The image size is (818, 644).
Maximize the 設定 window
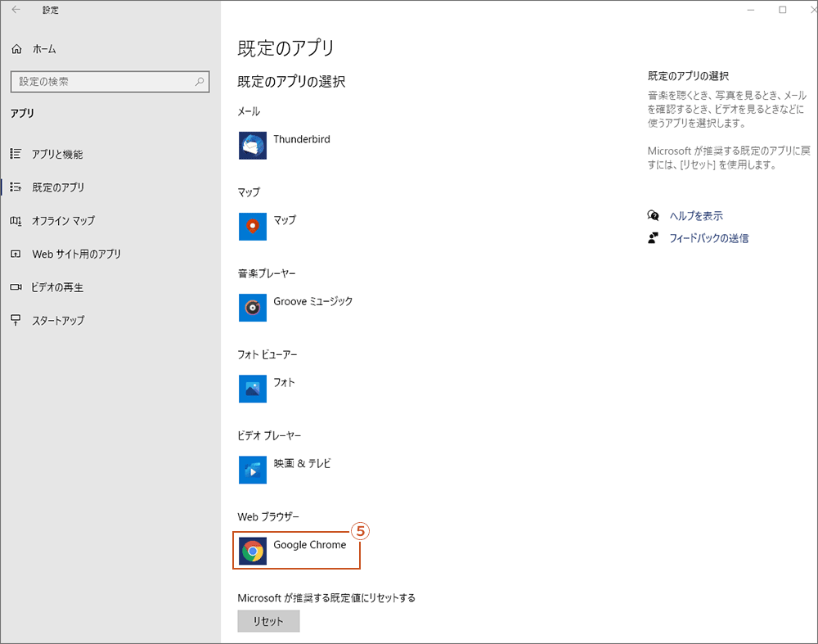[783, 10]
